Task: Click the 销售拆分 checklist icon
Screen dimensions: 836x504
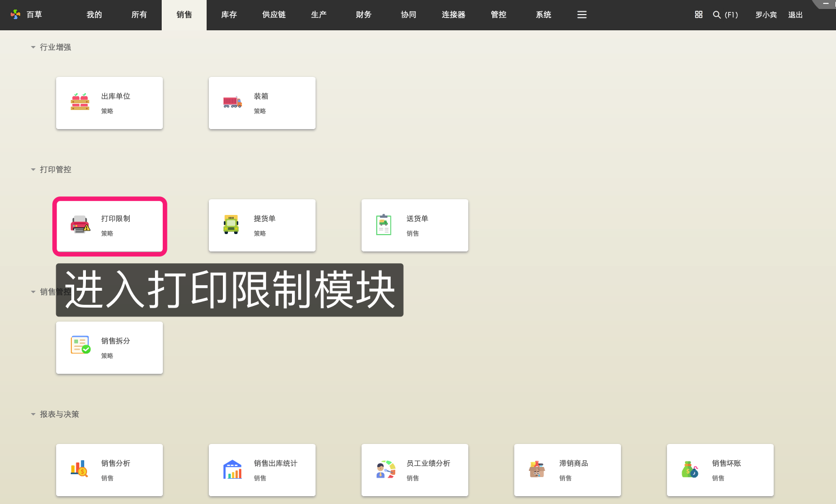Action: (x=80, y=345)
